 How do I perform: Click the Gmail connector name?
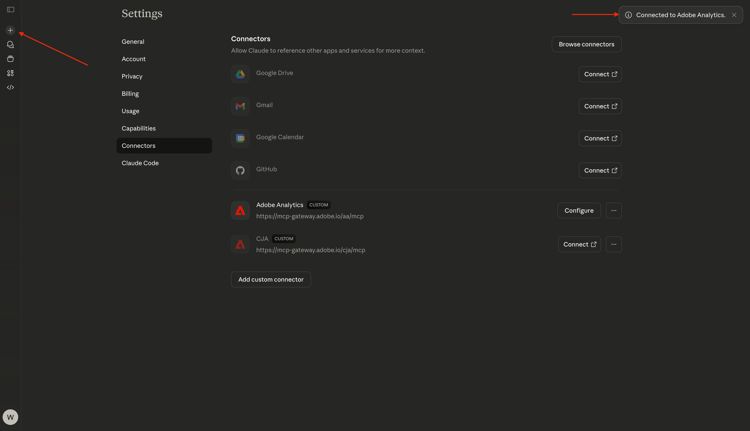(x=264, y=105)
